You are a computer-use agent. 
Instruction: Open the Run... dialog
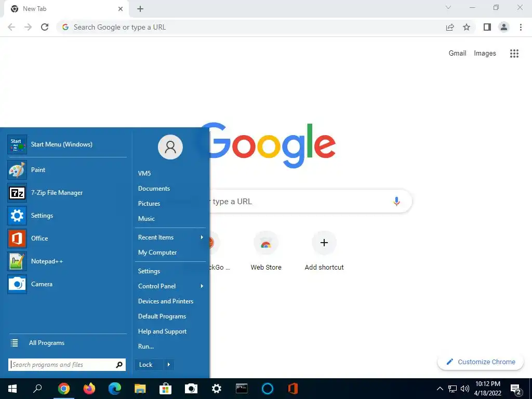[x=146, y=347]
